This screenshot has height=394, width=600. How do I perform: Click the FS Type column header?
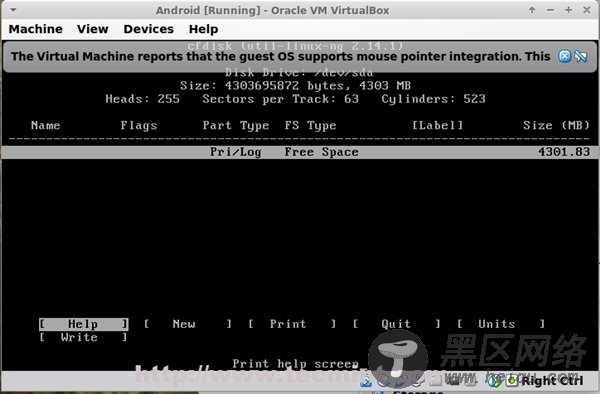pos(310,125)
